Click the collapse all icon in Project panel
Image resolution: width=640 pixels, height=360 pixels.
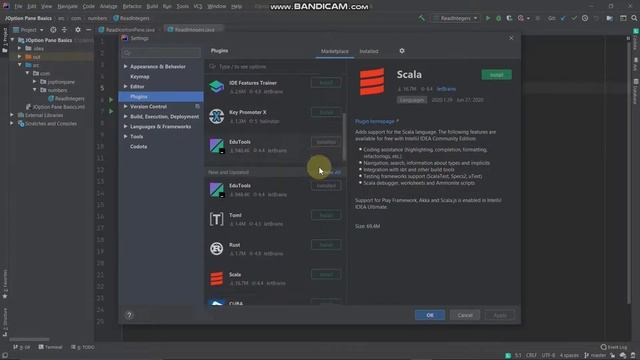64,30
